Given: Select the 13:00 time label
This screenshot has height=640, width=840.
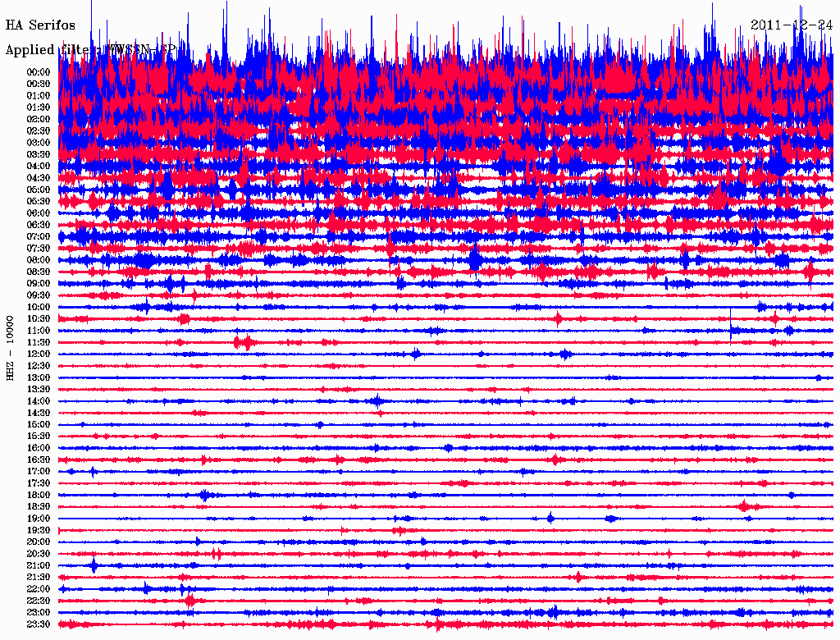Looking at the screenshot, I should point(39,378).
